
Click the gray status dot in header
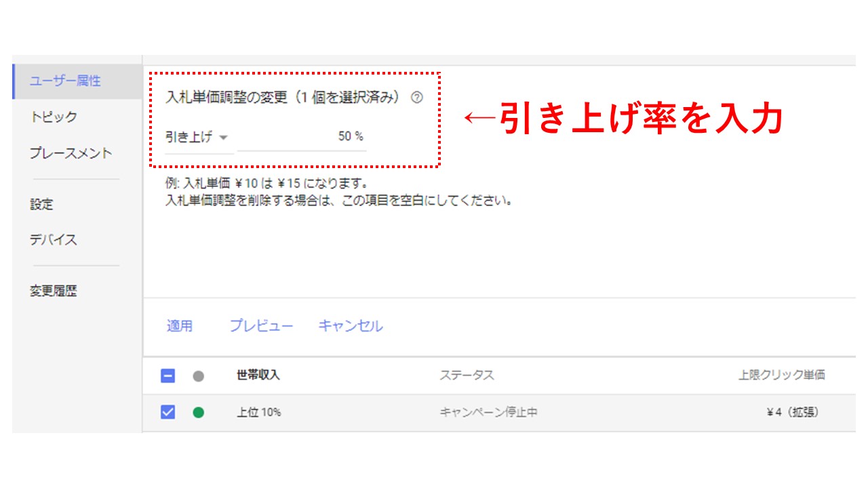198,376
